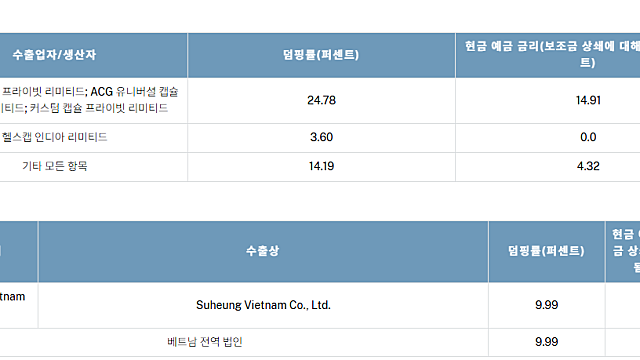Select the 14.91 cash deposit cell
Screen dimensions: 640x360
point(548,100)
